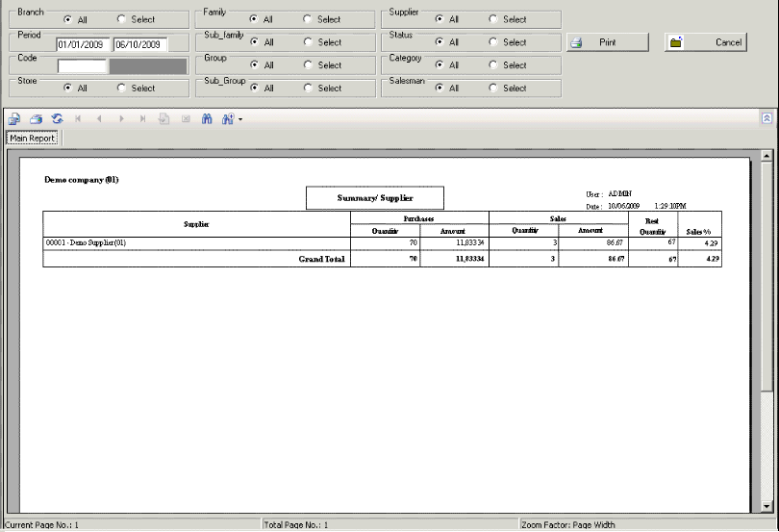Open the Main Report tab
Screen dimensions: 779x532
pyautogui.click(x=32, y=139)
